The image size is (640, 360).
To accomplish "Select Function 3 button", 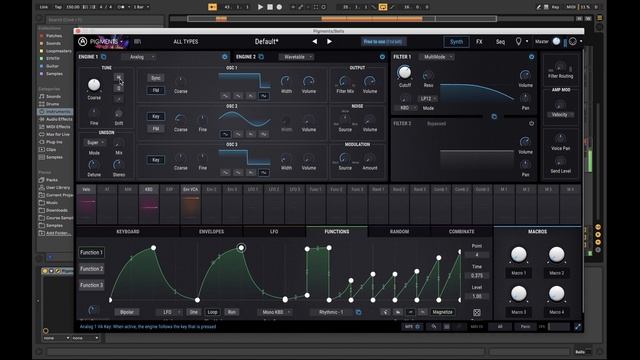I will pos(91,285).
